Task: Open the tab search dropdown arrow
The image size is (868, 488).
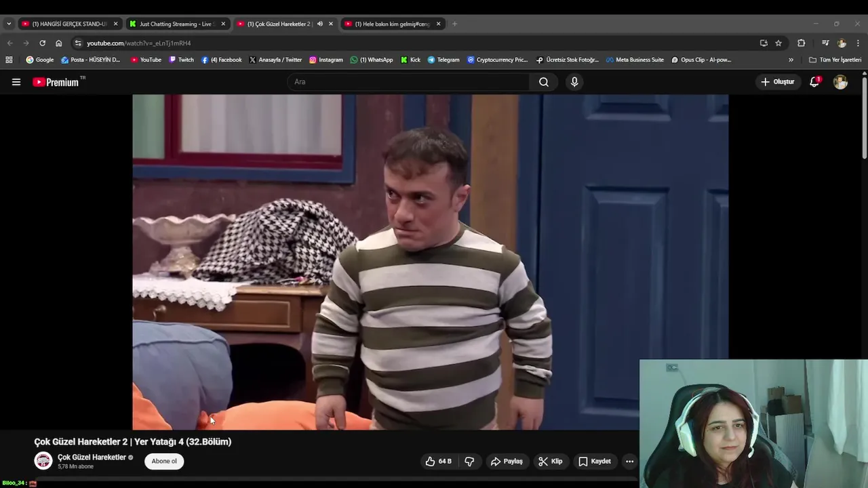Action: point(9,24)
